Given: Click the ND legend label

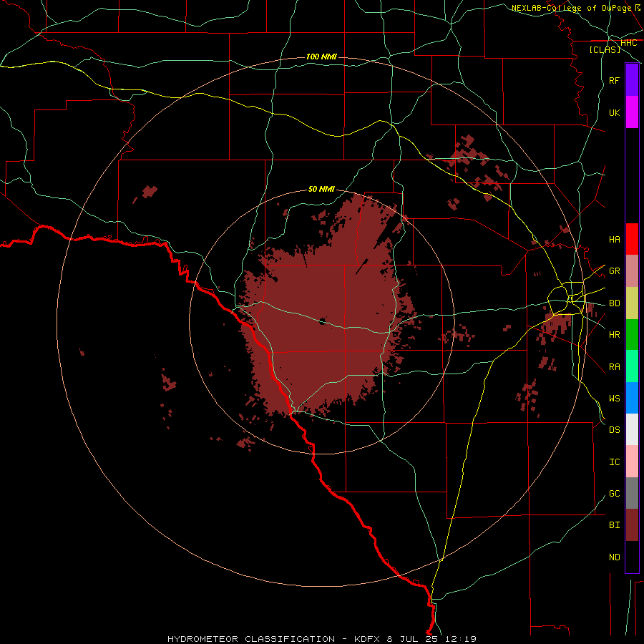Looking at the screenshot, I should [x=615, y=557].
